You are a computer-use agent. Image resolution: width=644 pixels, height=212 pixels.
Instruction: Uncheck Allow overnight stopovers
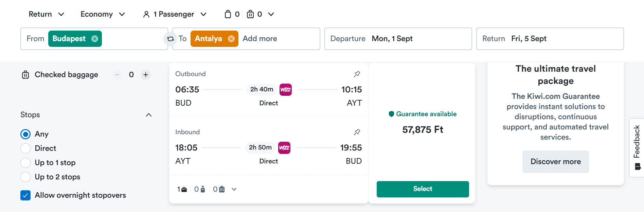25,195
